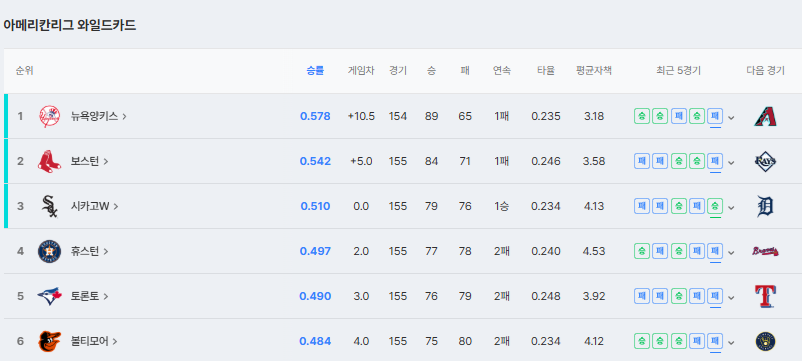Click first recent-game badge in Toronto row
This screenshot has height=361, width=802.
pyautogui.click(x=642, y=297)
